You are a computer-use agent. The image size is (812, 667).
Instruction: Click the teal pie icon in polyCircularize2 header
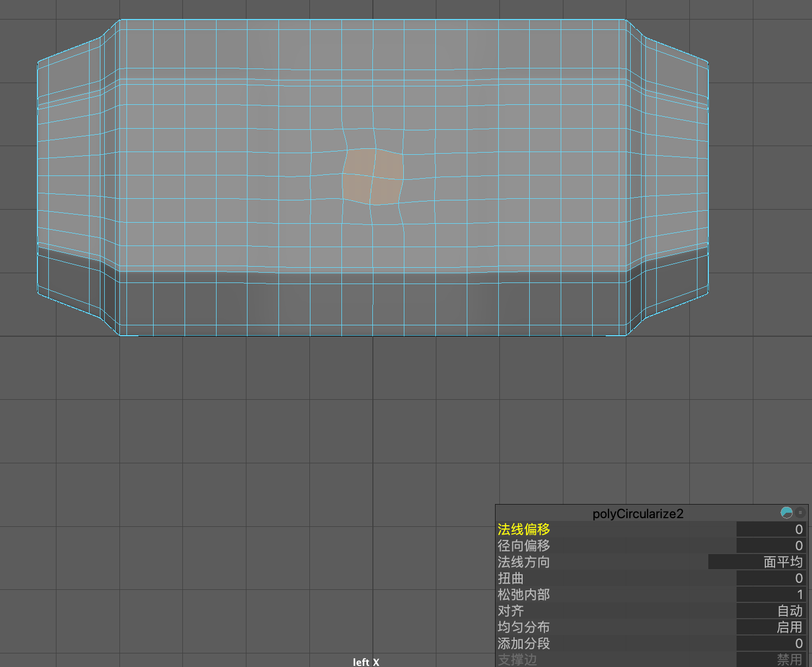(x=786, y=512)
